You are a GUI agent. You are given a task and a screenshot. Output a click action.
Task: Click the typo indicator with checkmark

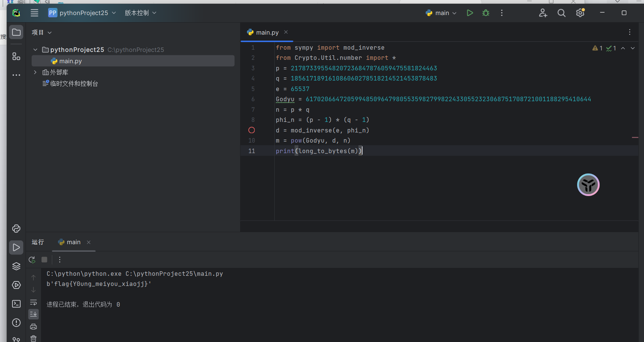point(611,48)
